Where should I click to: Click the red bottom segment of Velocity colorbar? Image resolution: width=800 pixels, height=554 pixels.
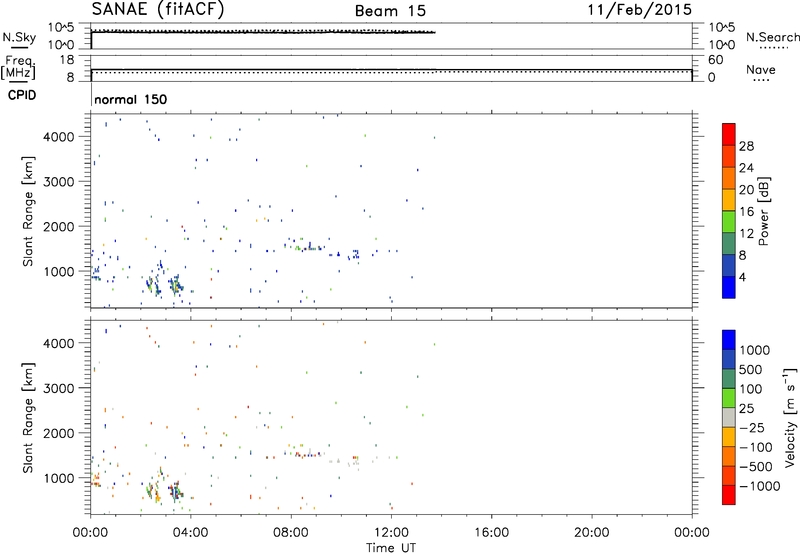tap(729, 495)
